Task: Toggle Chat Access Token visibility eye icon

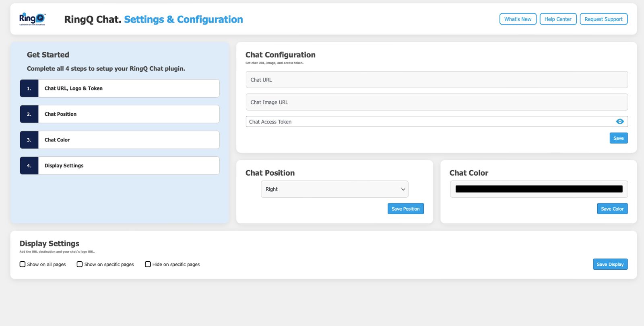Action: tap(620, 121)
